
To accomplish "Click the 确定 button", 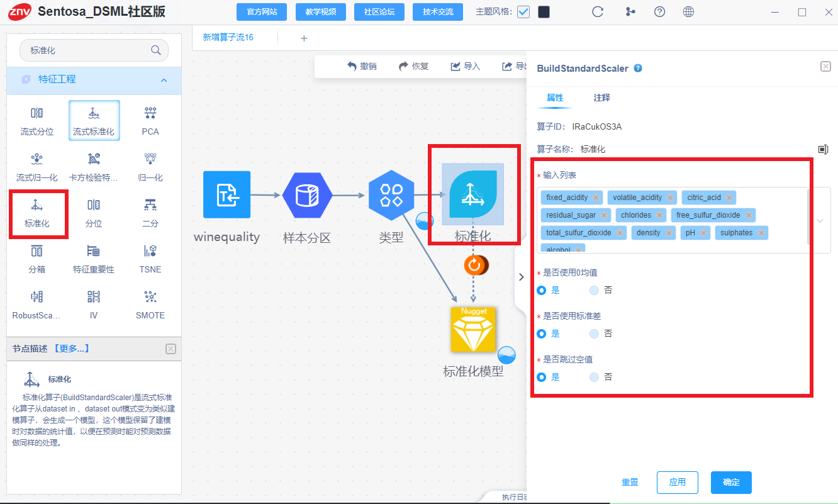I will click(731, 483).
